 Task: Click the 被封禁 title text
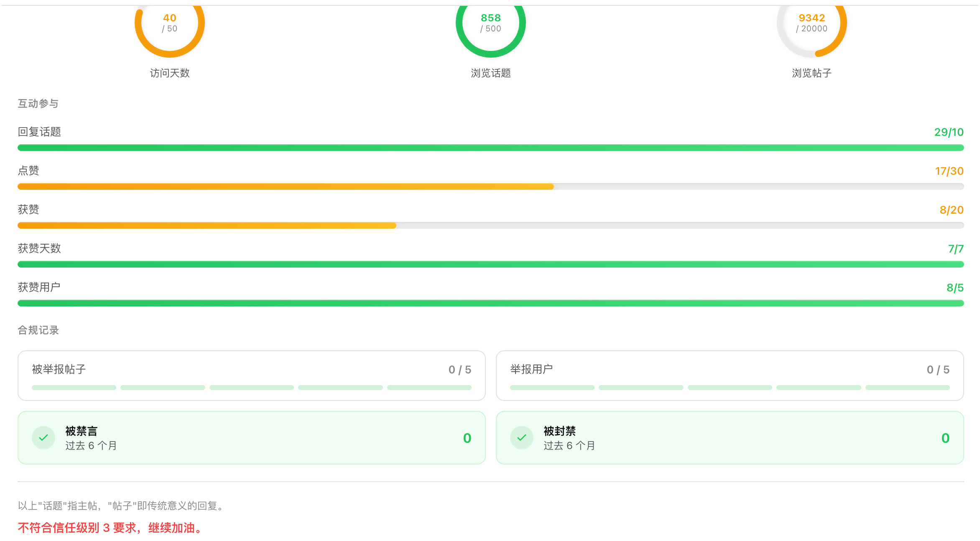click(x=560, y=431)
